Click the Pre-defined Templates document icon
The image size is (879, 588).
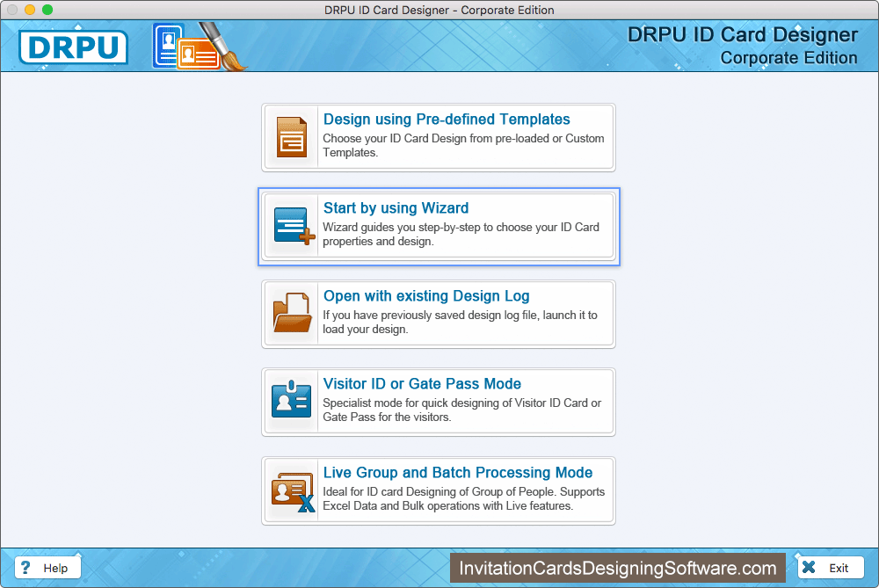292,137
